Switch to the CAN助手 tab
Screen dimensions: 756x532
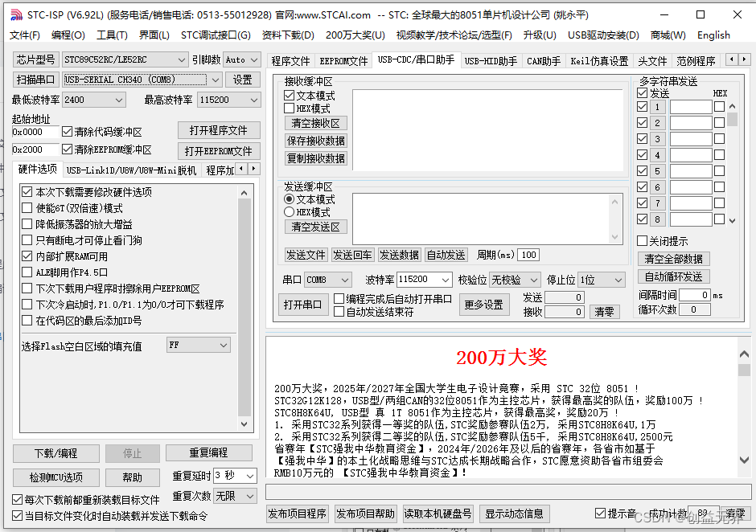[x=544, y=61]
